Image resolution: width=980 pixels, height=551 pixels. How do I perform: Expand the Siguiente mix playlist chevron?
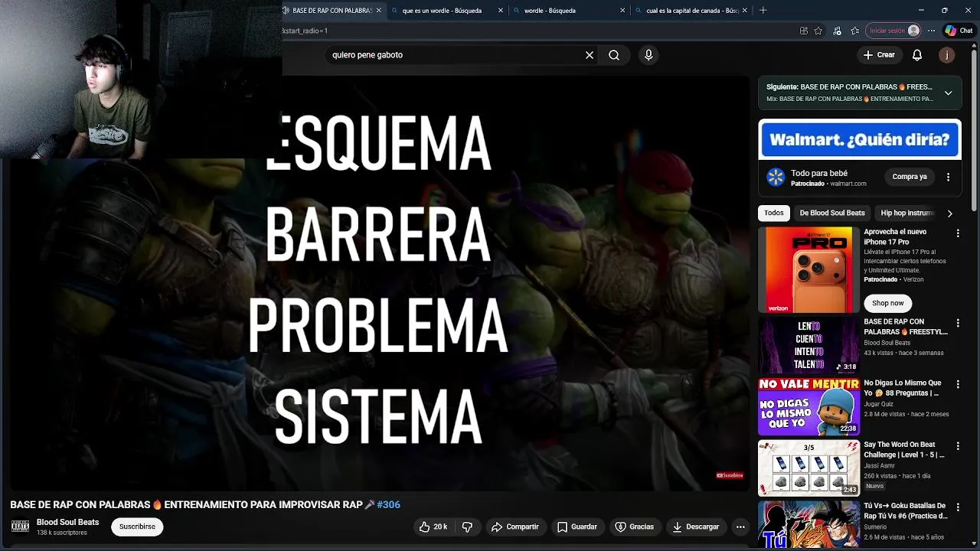point(948,93)
